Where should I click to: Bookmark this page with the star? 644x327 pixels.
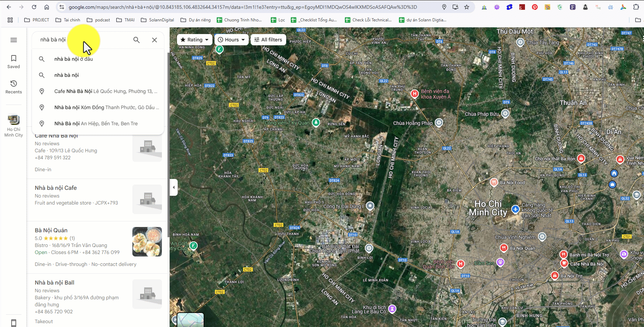(x=467, y=7)
